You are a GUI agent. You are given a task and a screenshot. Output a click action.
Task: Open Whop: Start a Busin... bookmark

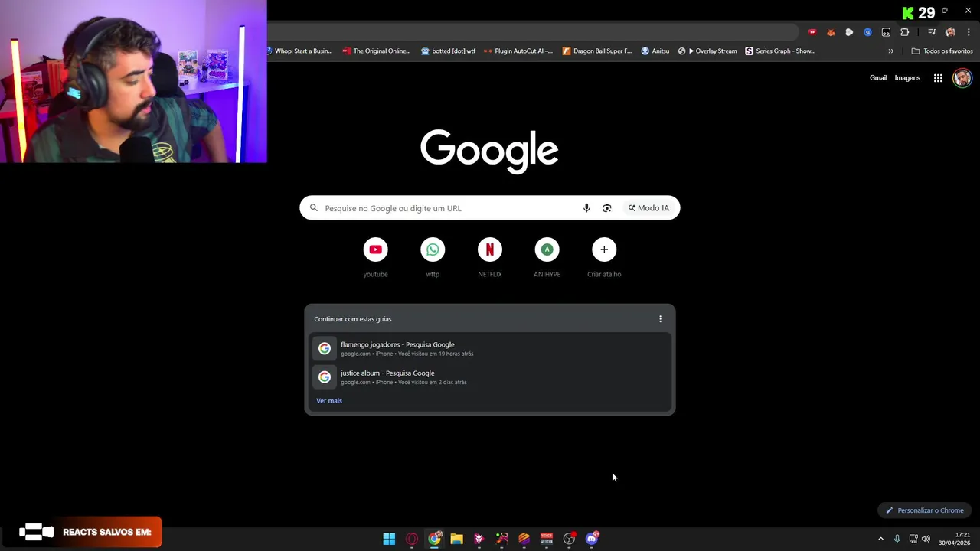299,51
